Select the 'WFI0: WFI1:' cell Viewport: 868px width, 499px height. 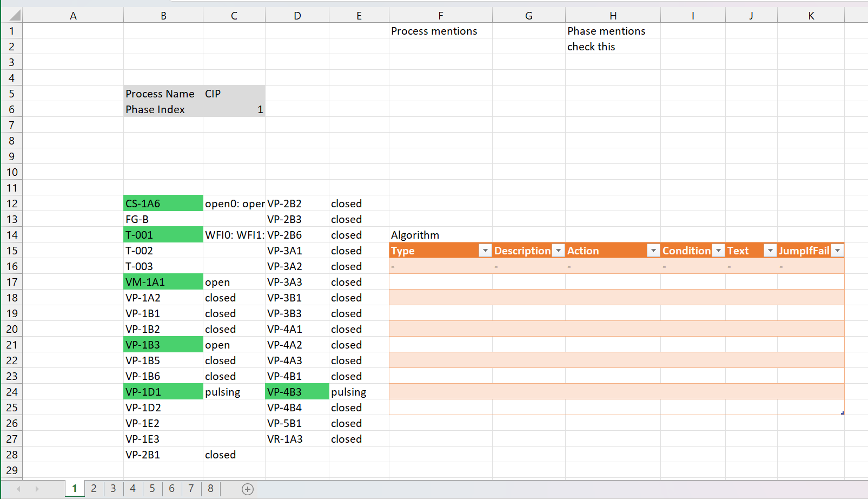(x=234, y=235)
